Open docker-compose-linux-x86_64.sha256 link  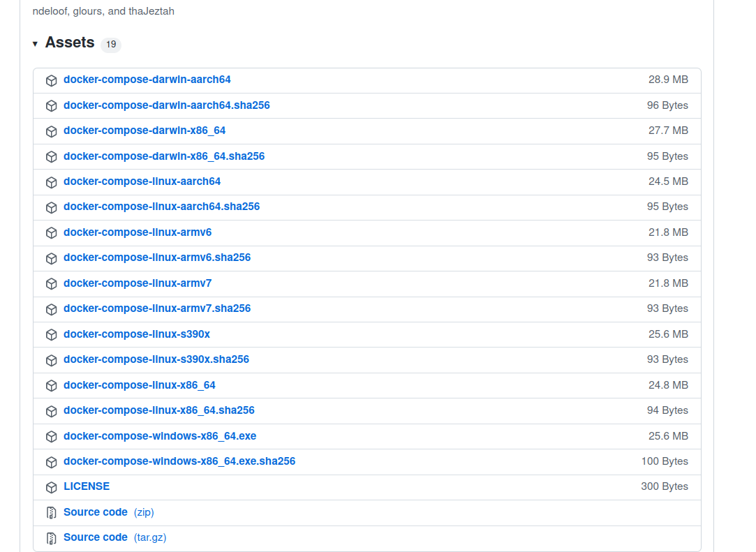point(159,410)
